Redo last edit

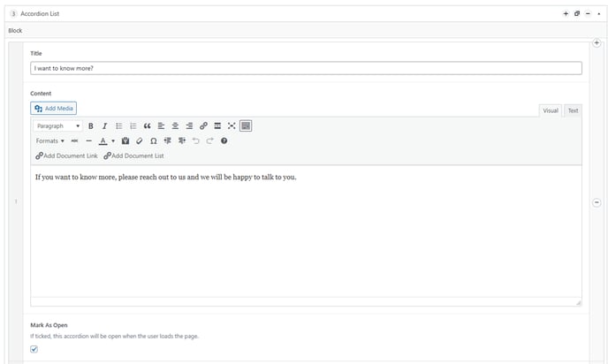pyautogui.click(x=209, y=140)
